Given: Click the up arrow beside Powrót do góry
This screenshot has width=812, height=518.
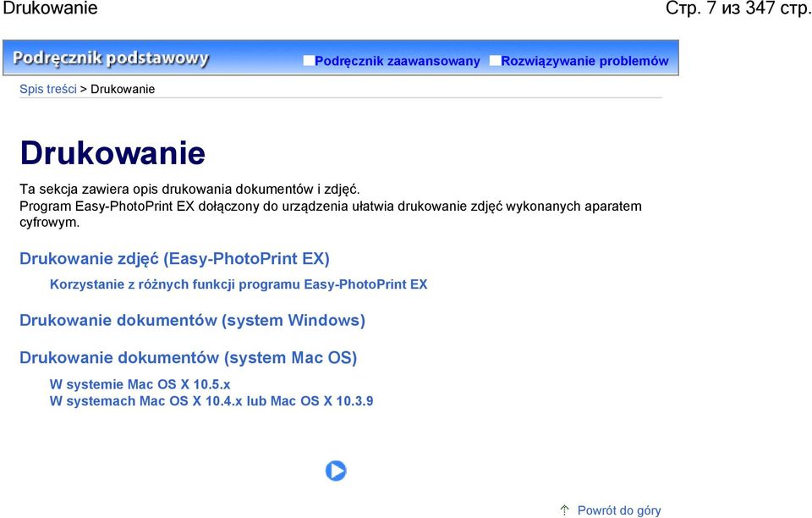Looking at the screenshot, I should [x=564, y=510].
